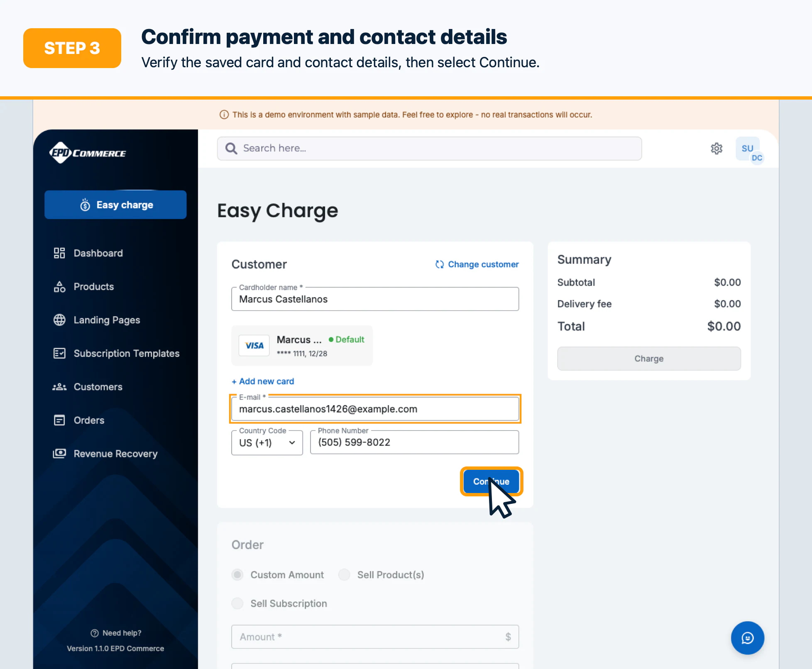Select Sell Product(s) radio option
The width and height of the screenshot is (812, 669).
click(344, 575)
